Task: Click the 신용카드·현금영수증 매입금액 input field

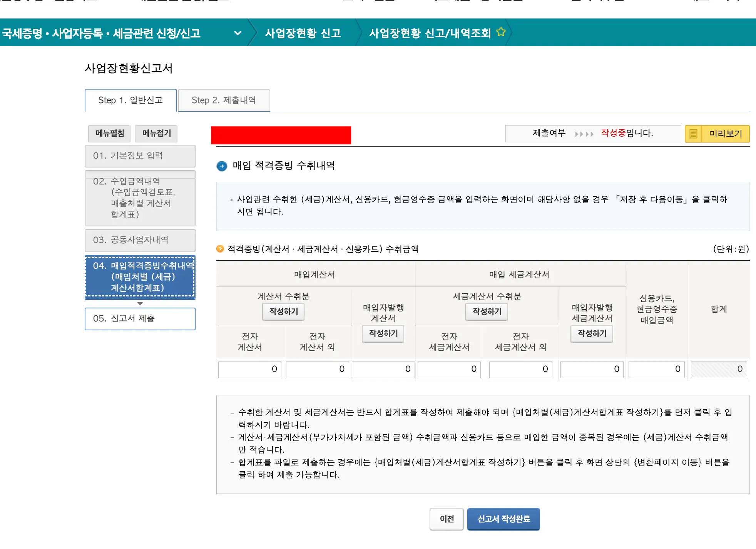Action: 656,369
